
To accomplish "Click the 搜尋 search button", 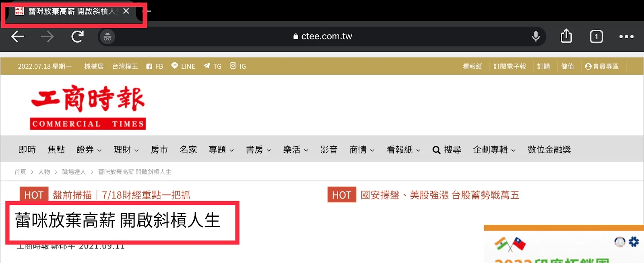I will click(447, 150).
